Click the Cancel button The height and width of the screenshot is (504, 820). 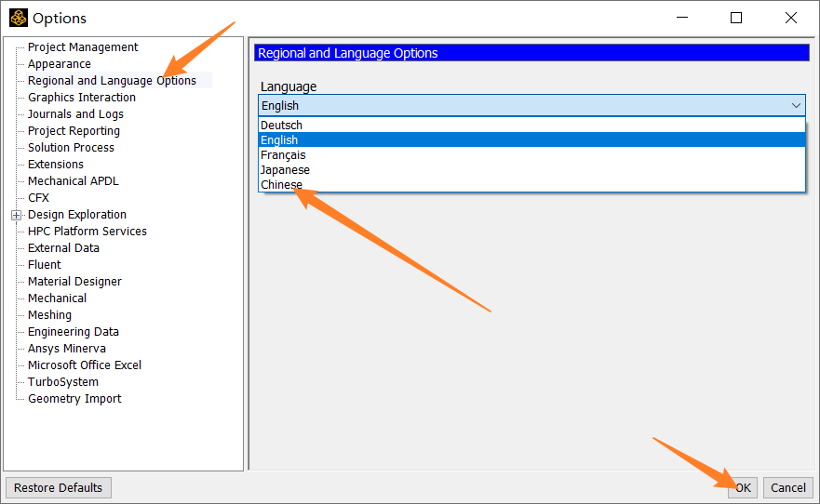[787, 488]
